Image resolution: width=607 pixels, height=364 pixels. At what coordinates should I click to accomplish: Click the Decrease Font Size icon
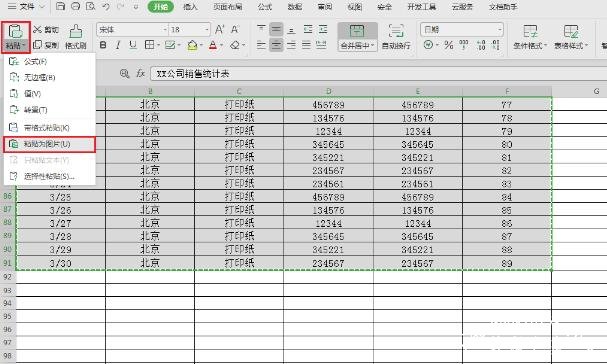235,29
